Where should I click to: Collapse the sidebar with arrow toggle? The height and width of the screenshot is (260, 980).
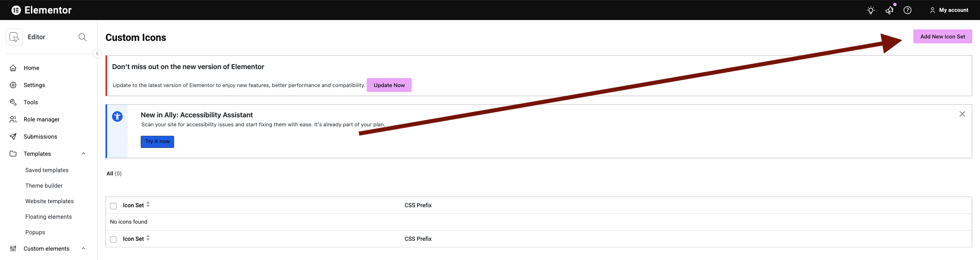click(97, 54)
